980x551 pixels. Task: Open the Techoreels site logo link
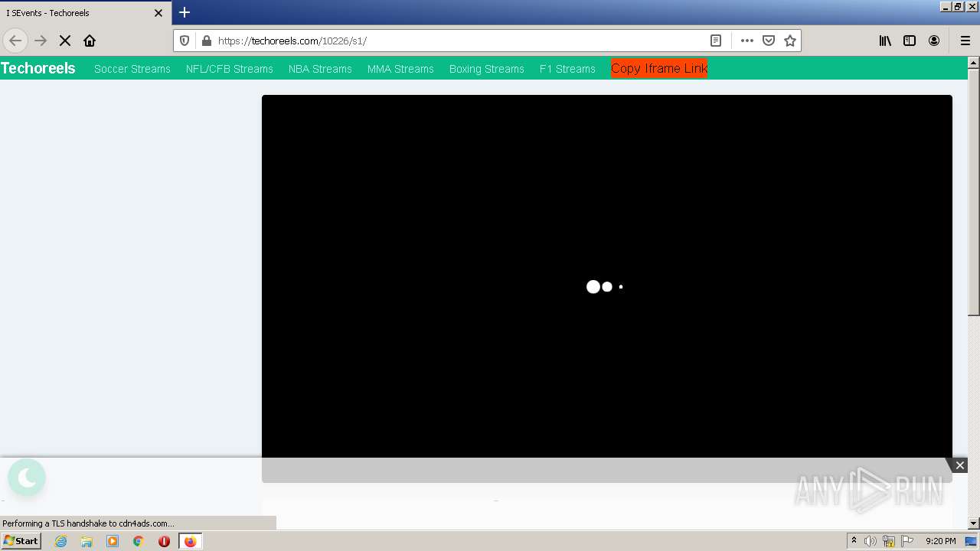coord(38,68)
